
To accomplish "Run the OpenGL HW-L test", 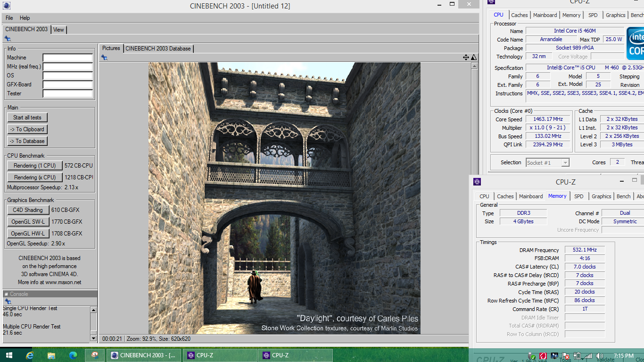I will 28,234.
